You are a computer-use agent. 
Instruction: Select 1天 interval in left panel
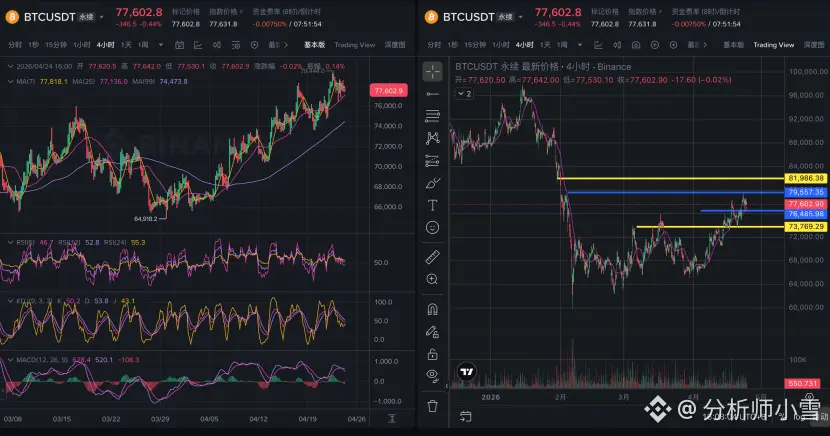coord(126,45)
